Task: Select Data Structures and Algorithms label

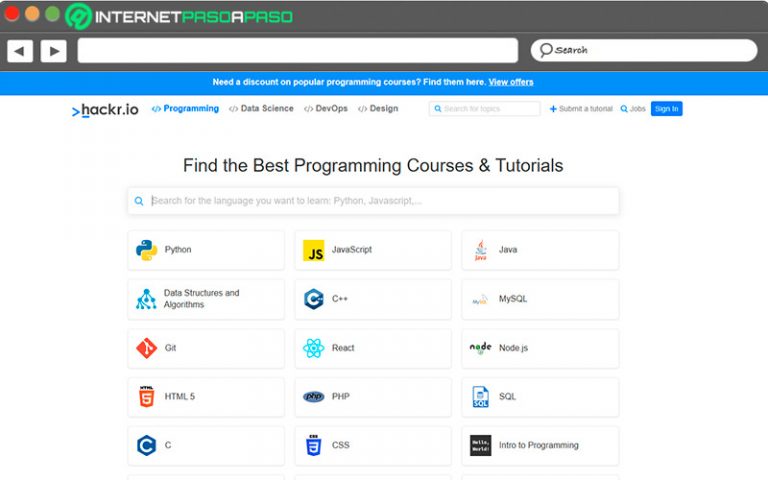Action: [x=201, y=298]
